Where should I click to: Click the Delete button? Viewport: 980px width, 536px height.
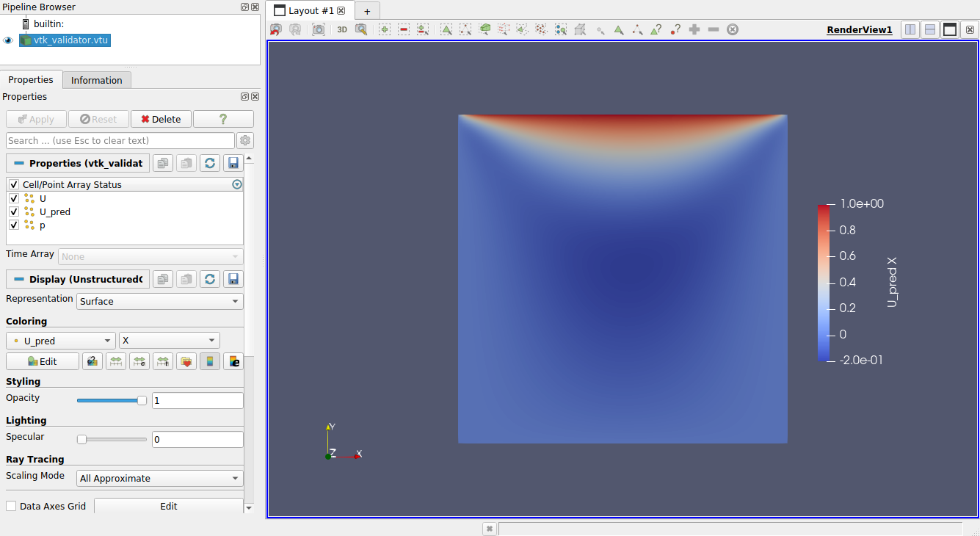click(x=161, y=119)
